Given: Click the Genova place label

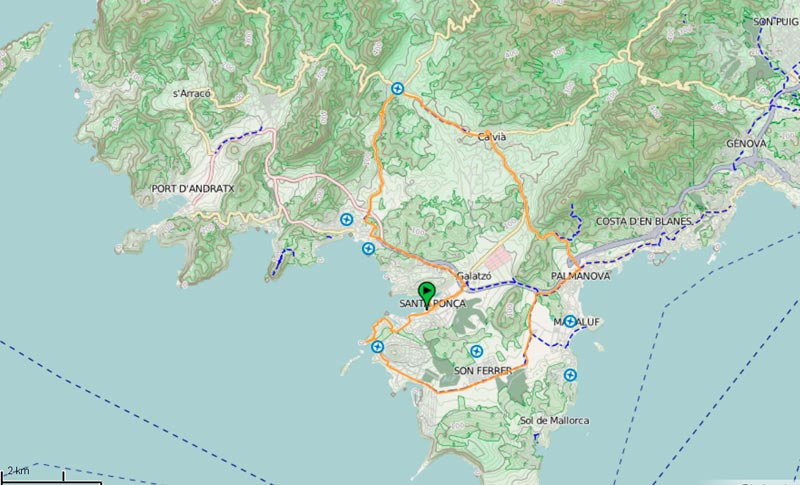Looking at the screenshot, I should pos(746,144).
